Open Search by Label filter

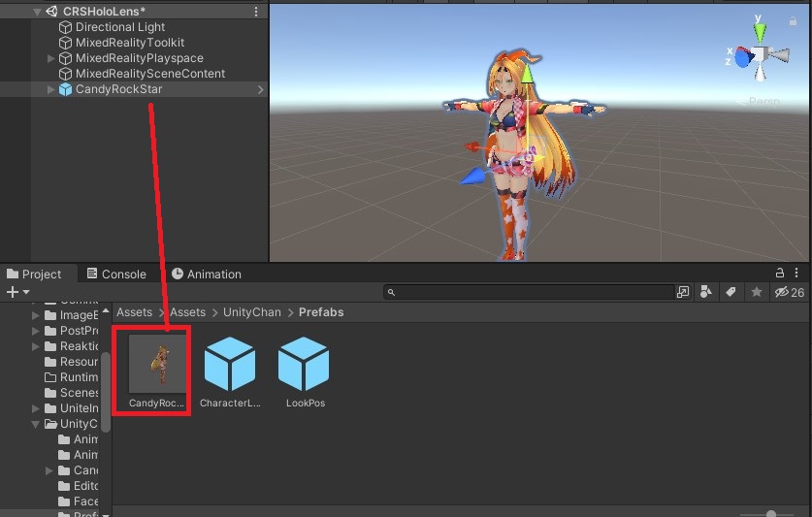[x=731, y=292]
